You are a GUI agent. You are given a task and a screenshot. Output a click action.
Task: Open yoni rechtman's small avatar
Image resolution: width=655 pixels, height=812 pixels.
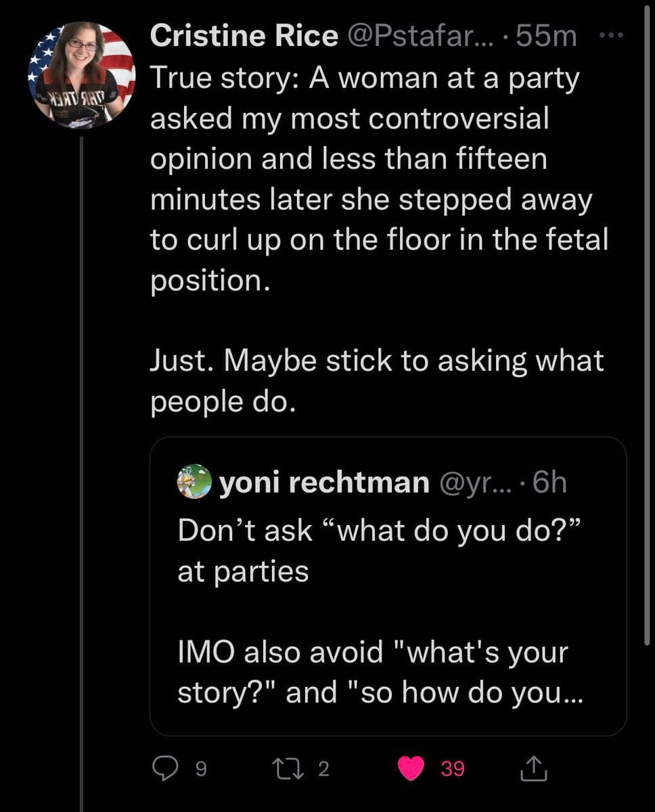click(194, 481)
